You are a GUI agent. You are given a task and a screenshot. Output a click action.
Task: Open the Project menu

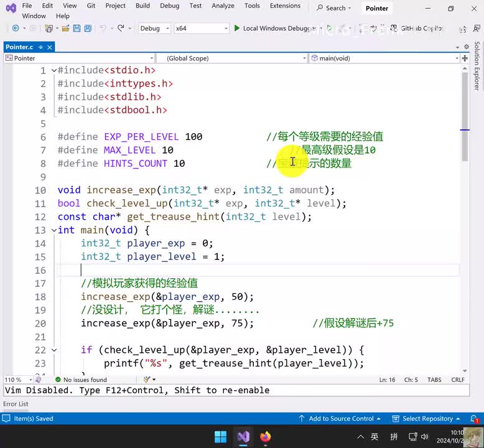115,6
